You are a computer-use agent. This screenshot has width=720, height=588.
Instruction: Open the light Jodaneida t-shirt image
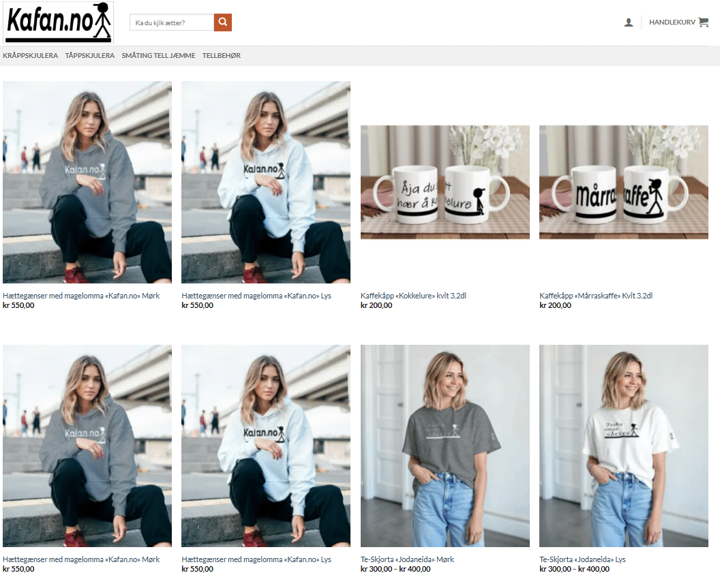[x=623, y=446]
